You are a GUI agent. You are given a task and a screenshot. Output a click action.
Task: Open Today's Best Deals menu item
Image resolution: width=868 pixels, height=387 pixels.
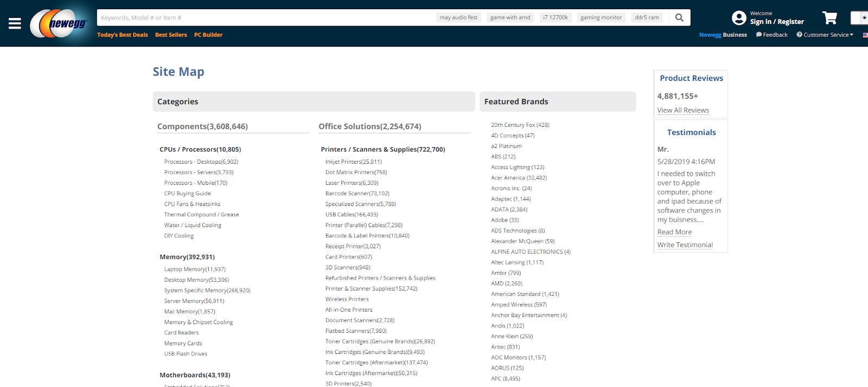click(x=123, y=35)
